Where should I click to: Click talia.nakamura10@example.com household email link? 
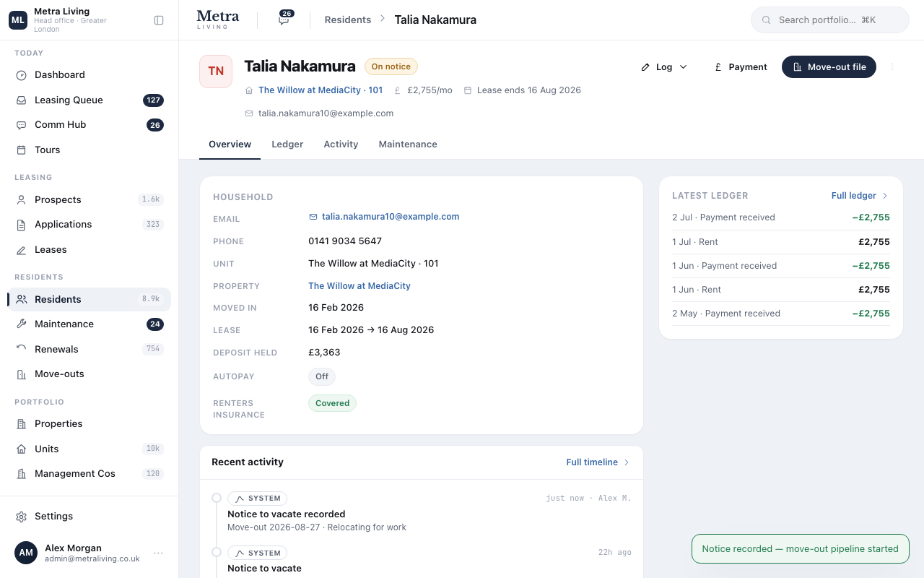coord(391,217)
